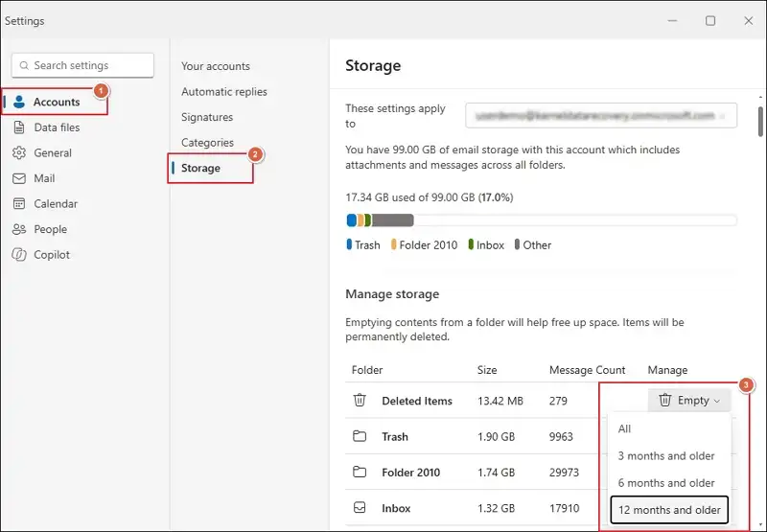Click the Manage storage heading

[x=392, y=294]
